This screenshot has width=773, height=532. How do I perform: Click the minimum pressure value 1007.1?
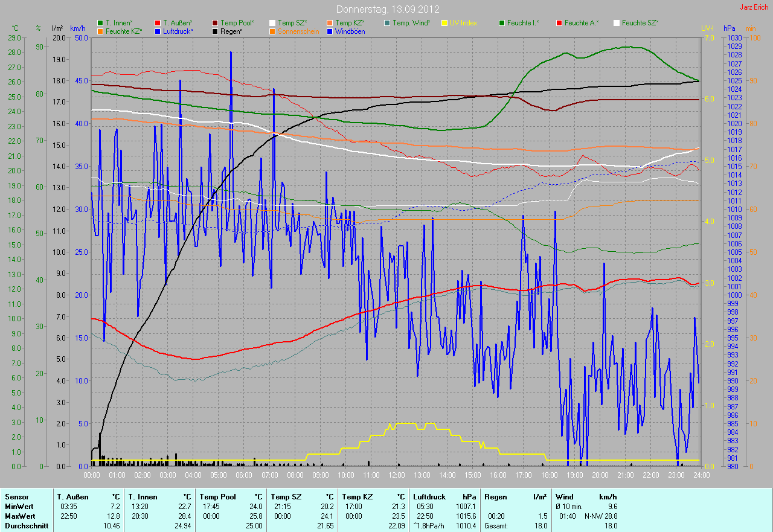click(x=466, y=507)
